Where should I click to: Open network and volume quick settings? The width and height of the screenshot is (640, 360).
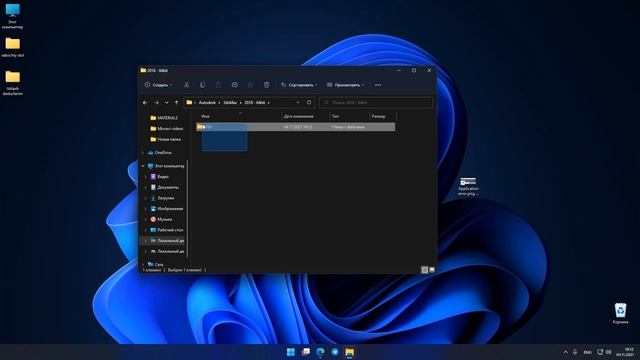coord(604,352)
